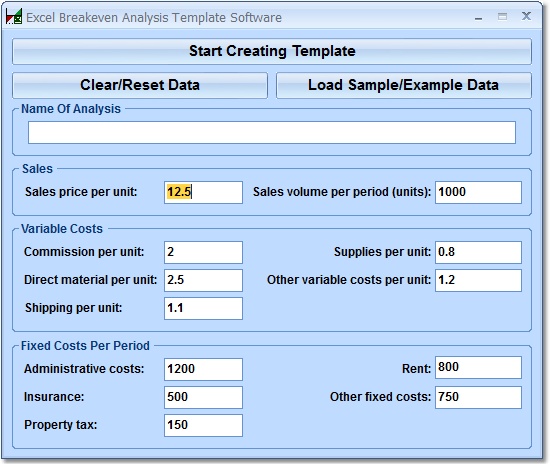Edit the Other fixed costs value
The height and width of the screenshot is (466, 550).
(478, 397)
